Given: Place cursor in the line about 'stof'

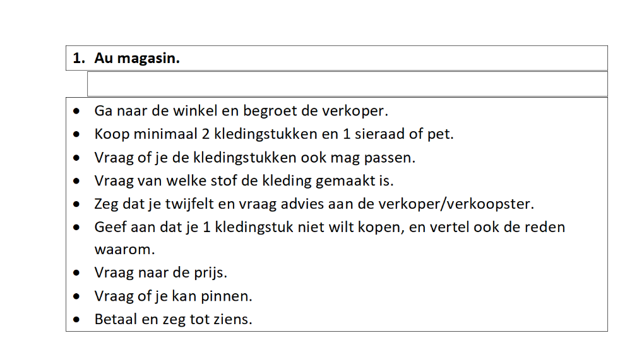Looking at the screenshot, I should point(244,181).
